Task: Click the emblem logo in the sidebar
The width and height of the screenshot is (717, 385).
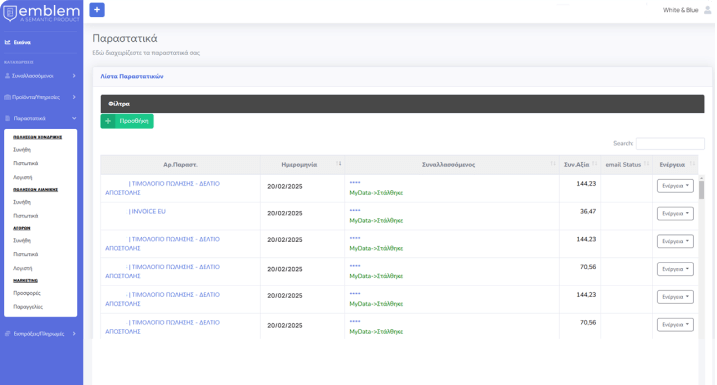Action: pyautogui.click(x=41, y=13)
